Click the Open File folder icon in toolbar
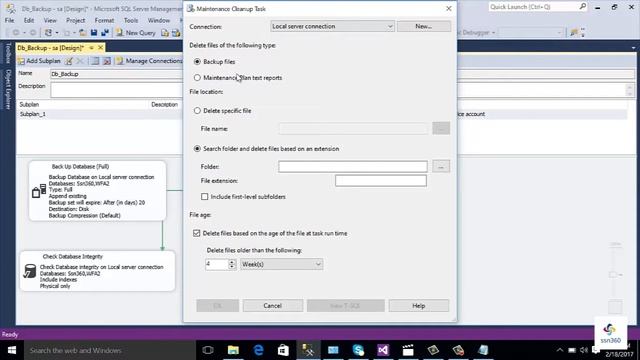This screenshot has height=360, width=640. [82, 33]
